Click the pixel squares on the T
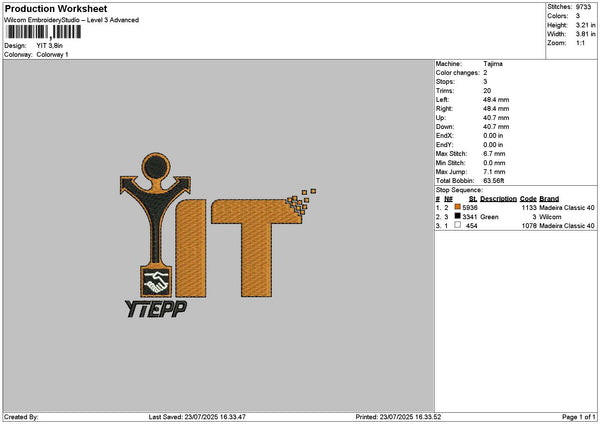The height and width of the screenshot is (424, 600). tap(301, 201)
